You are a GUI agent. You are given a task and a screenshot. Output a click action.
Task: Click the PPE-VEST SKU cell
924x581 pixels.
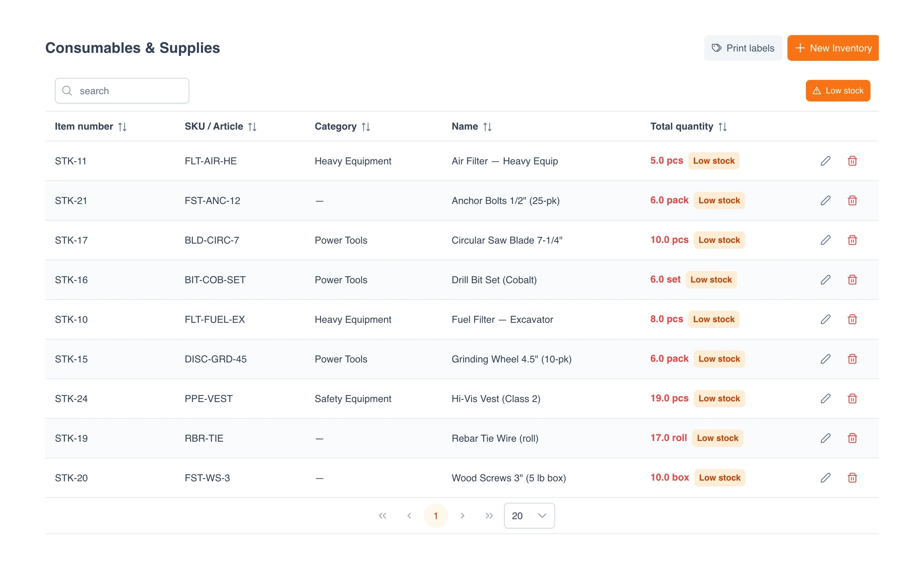pyautogui.click(x=208, y=398)
